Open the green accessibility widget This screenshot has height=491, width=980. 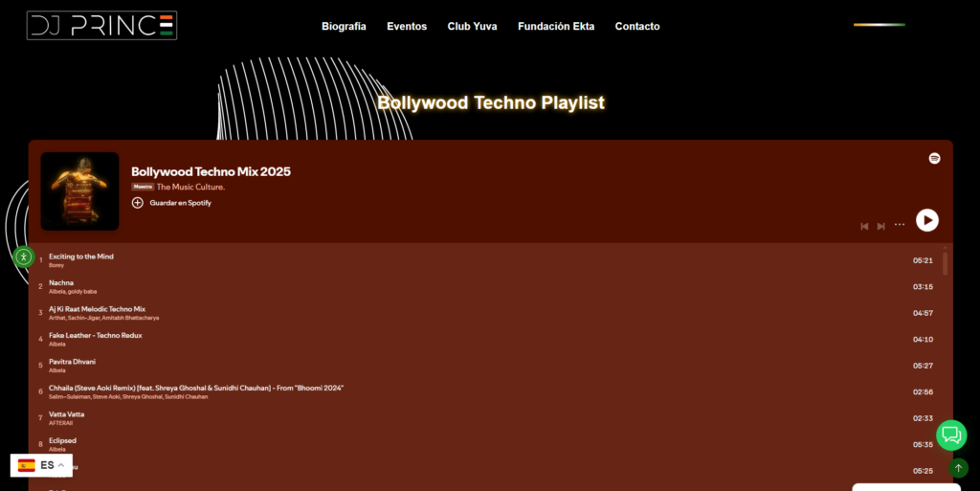(x=24, y=257)
